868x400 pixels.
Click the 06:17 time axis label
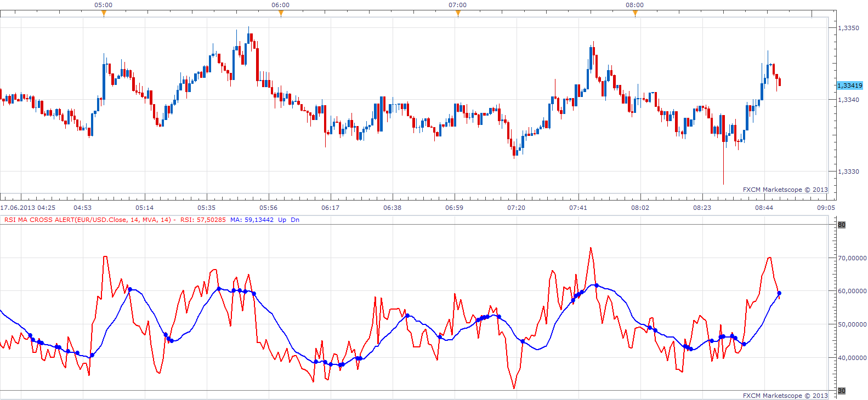(331, 208)
